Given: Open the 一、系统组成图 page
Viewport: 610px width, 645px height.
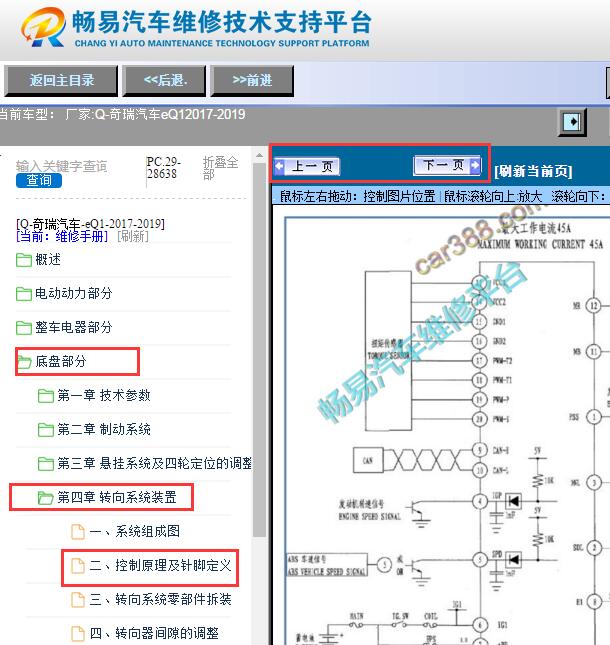Looking at the screenshot, I should pyautogui.click(x=135, y=531).
